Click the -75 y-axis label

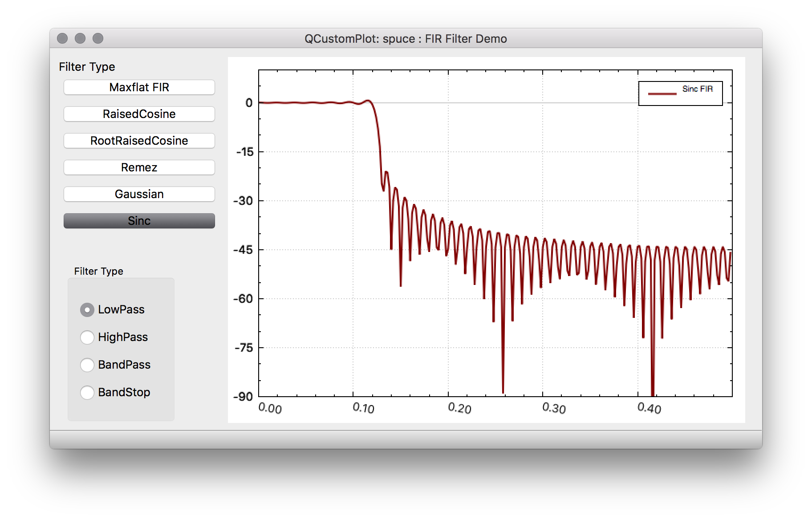click(244, 348)
